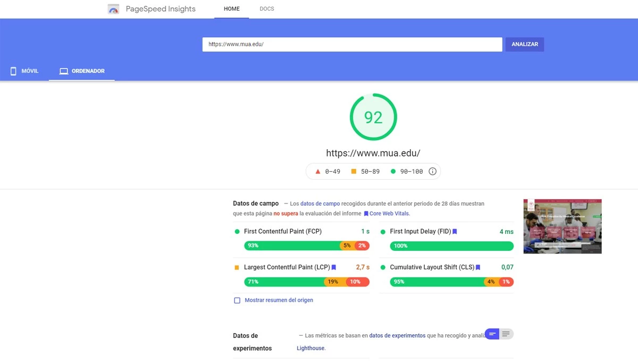Click the bookmark icon before Core Web Vitals

366,214
